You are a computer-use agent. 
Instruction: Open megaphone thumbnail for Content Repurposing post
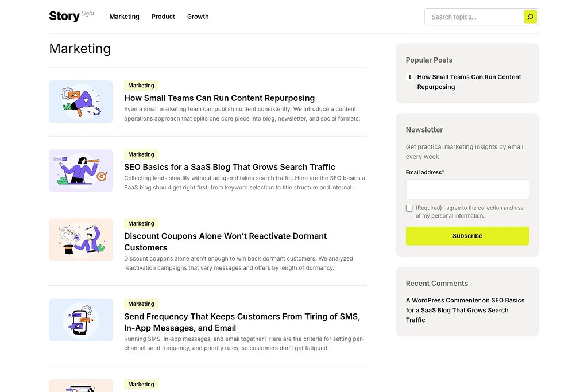[80, 102]
